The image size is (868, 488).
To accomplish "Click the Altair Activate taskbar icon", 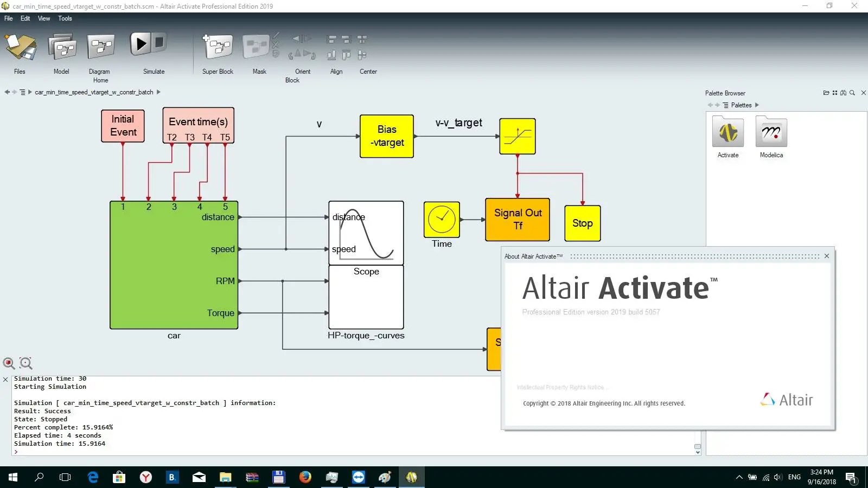I will (x=412, y=477).
